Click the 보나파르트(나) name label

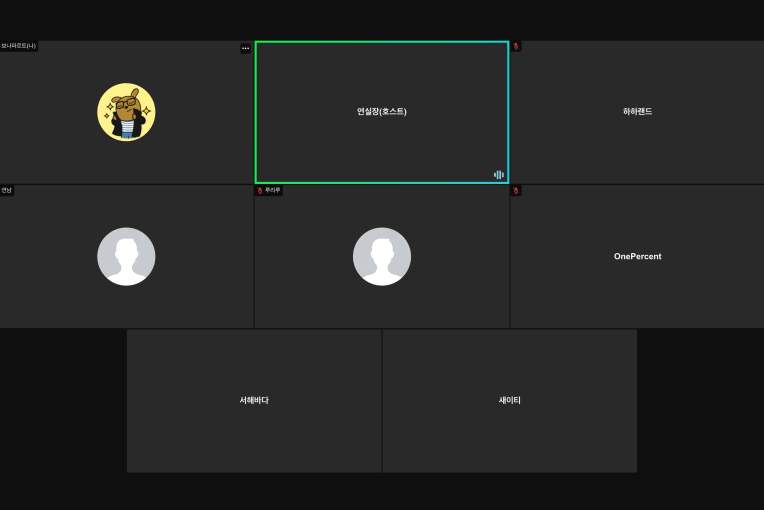point(19,46)
